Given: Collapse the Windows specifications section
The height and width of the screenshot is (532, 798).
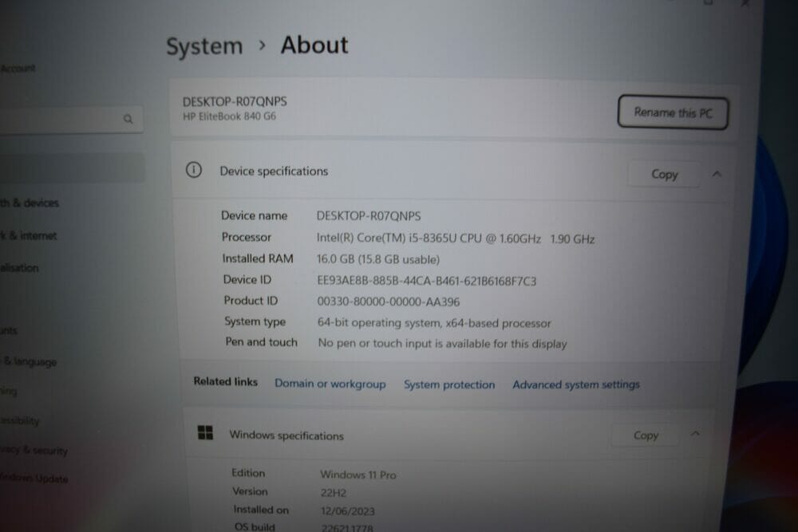Looking at the screenshot, I should (x=695, y=434).
